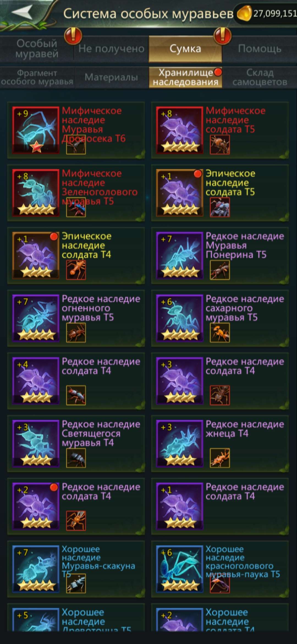
Task: Open the Помощь tab
Action: (x=260, y=49)
